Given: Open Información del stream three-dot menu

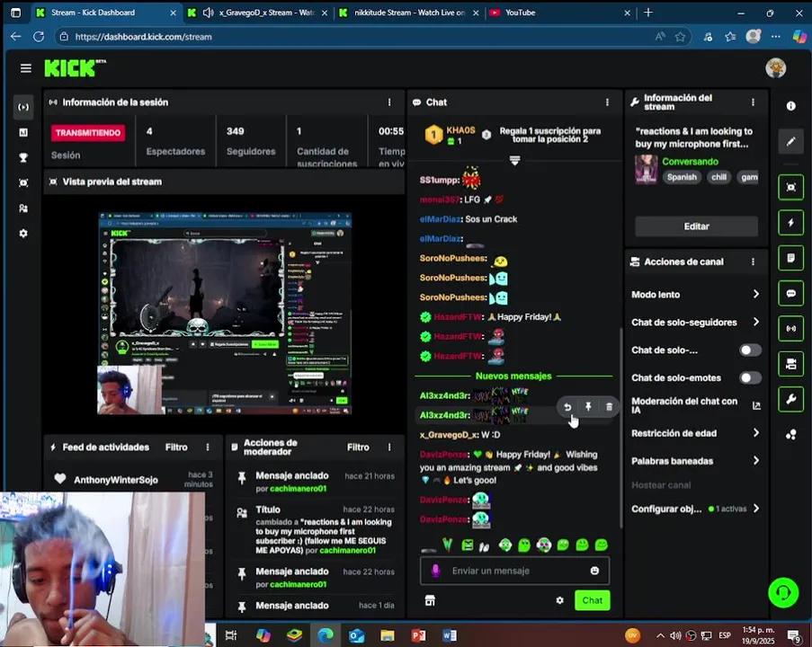Looking at the screenshot, I should pos(753,102).
